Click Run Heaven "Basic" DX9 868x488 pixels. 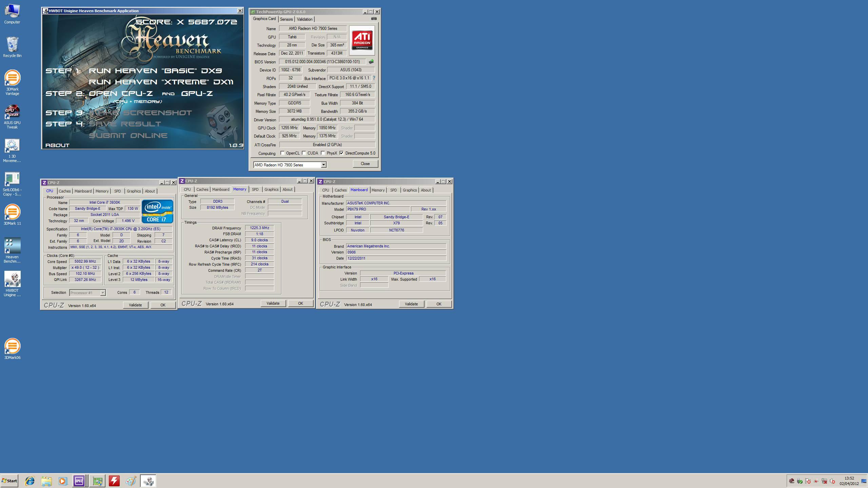(x=155, y=70)
